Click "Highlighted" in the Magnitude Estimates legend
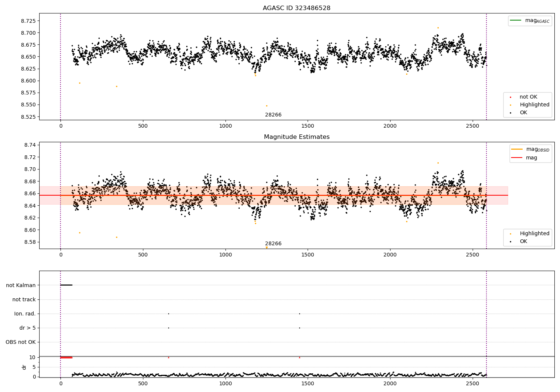This screenshot has height=392, width=560. coord(534,233)
